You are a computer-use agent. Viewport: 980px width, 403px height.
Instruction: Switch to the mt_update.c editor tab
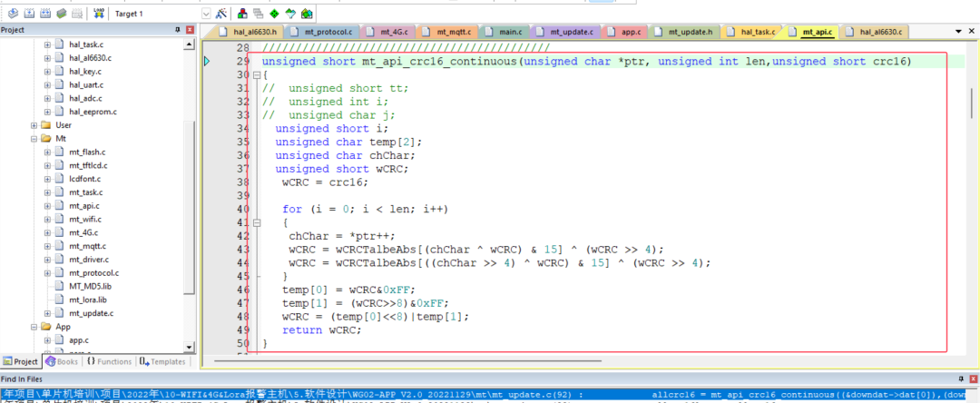click(567, 31)
